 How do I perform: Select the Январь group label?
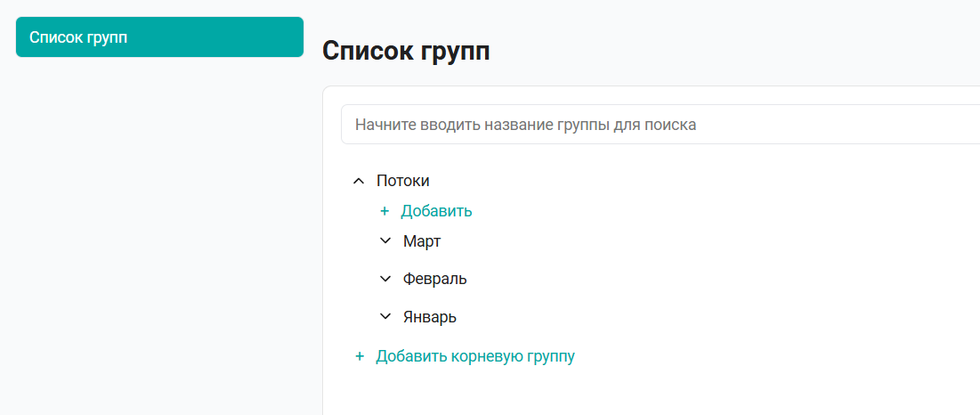[x=430, y=317]
